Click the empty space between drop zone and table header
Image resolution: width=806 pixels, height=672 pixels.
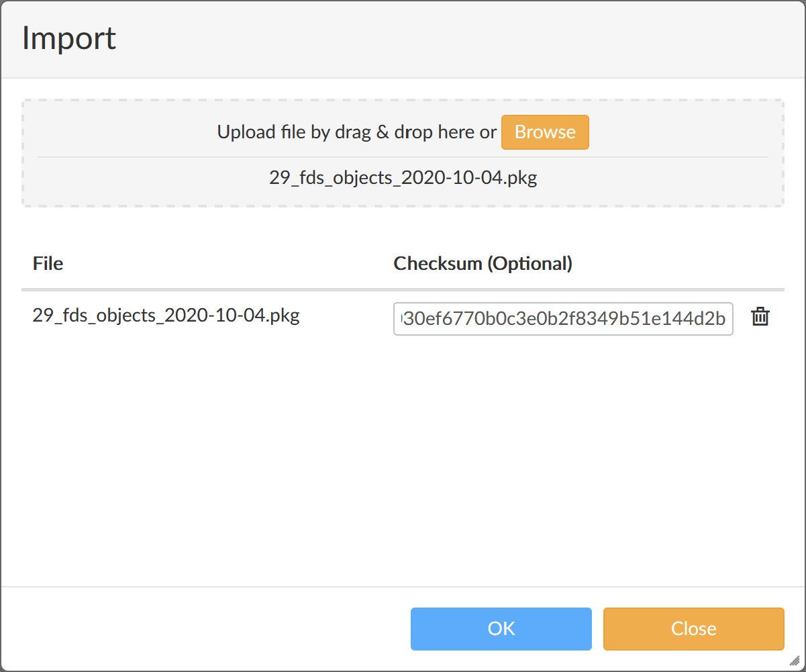click(403, 225)
